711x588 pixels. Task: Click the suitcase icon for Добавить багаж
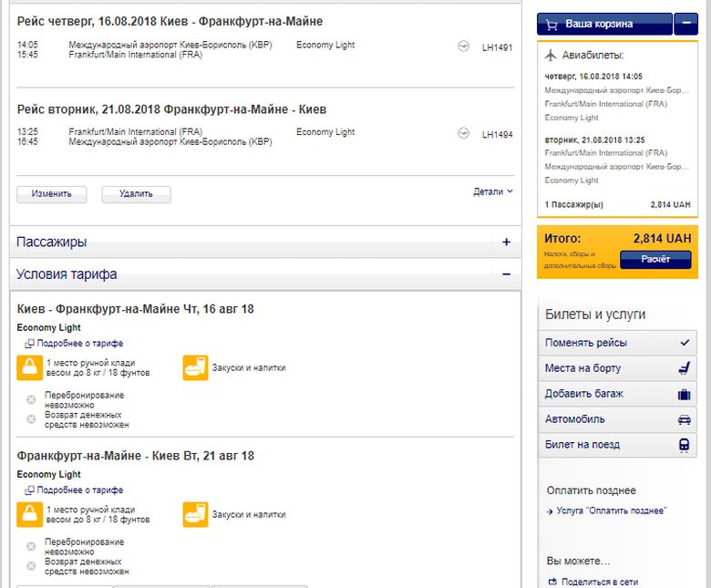click(684, 394)
